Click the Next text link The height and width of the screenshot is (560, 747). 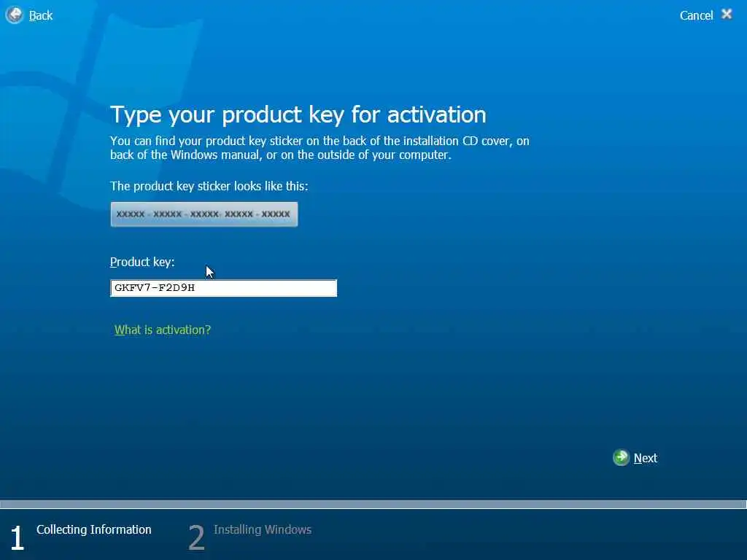click(645, 458)
